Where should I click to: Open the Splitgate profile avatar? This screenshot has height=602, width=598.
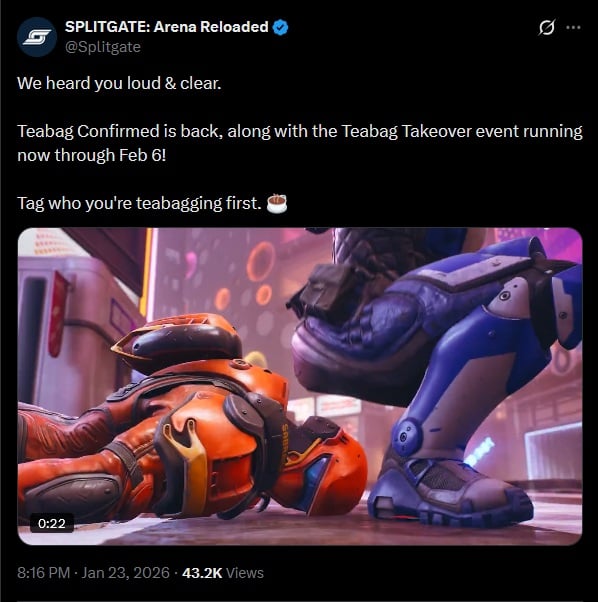(x=37, y=37)
